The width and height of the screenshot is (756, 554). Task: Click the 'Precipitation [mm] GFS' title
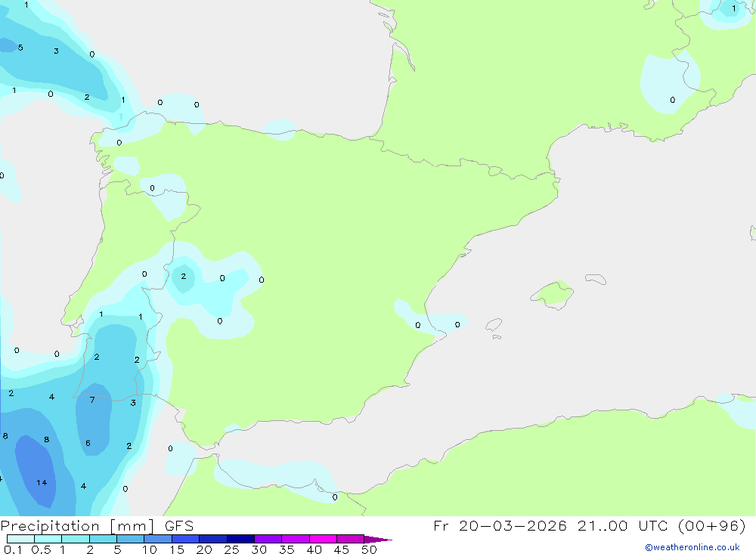[97, 525]
